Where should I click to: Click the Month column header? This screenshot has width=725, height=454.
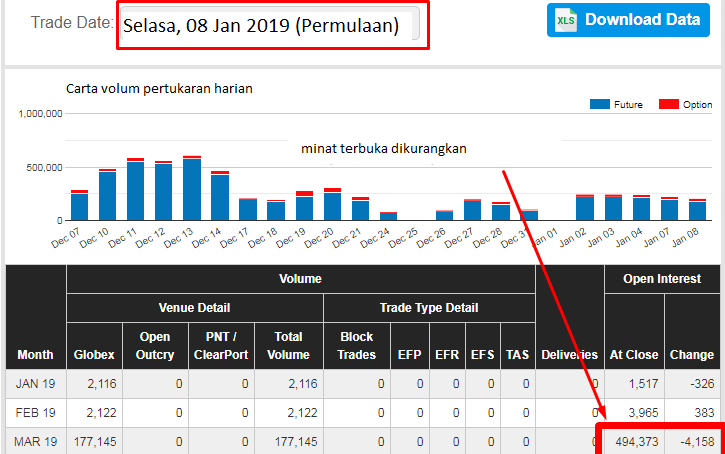(35, 354)
